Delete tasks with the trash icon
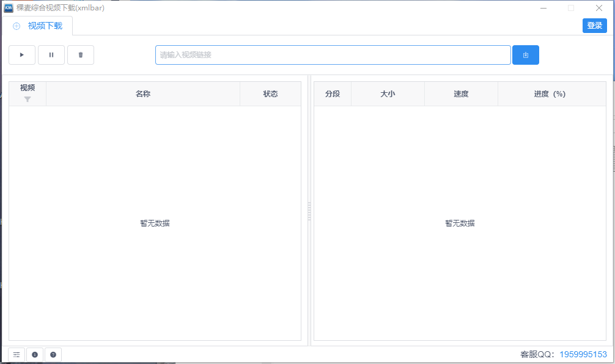Screen dimensions: 615x364 click(81, 54)
